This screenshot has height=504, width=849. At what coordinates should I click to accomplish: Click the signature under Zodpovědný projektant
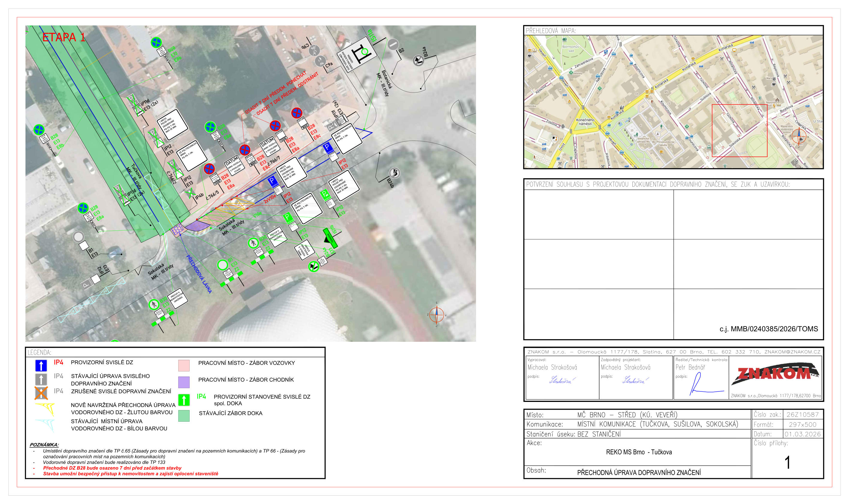pos(635,380)
